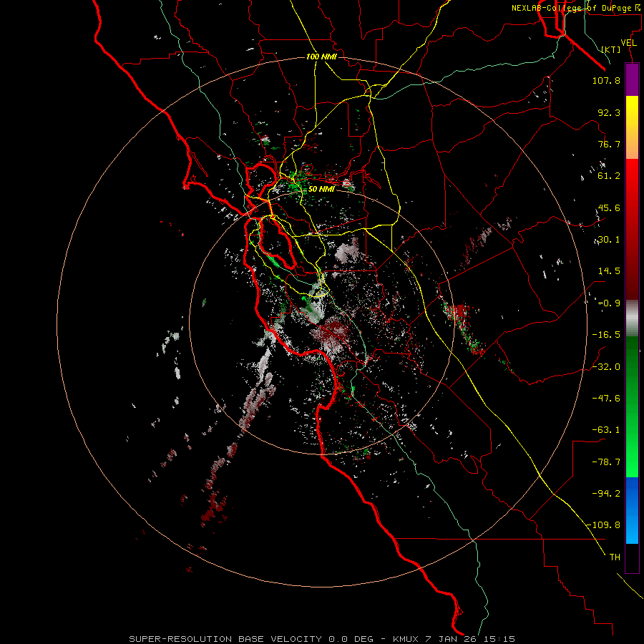Screen dimensions: 644x644
Task: Click the 92.3 scale value
Action: pos(609,112)
